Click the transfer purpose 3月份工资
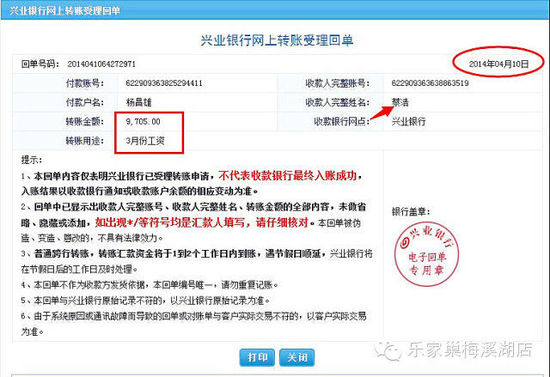This screenshot has width=550, height=377. [x=145, y=141]
